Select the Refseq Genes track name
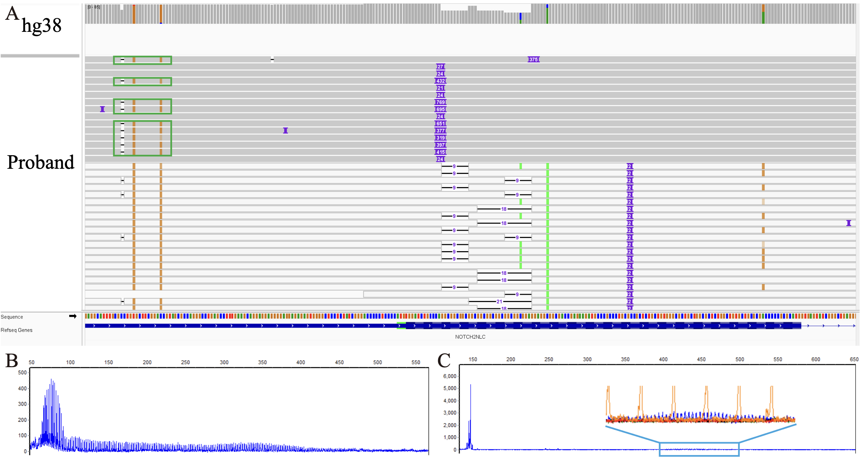Viewport: 868px width, 473px height. 16,330
